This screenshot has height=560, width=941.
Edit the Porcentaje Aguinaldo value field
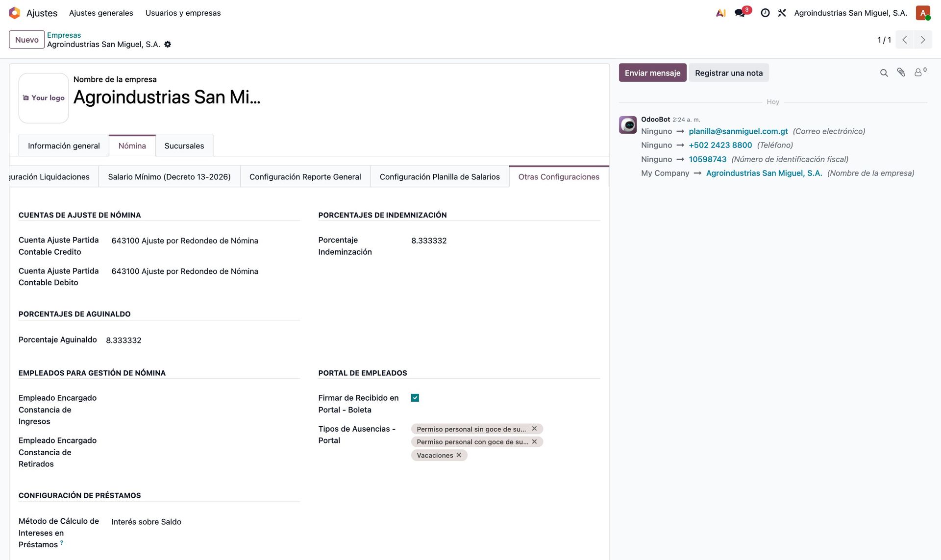202,340
